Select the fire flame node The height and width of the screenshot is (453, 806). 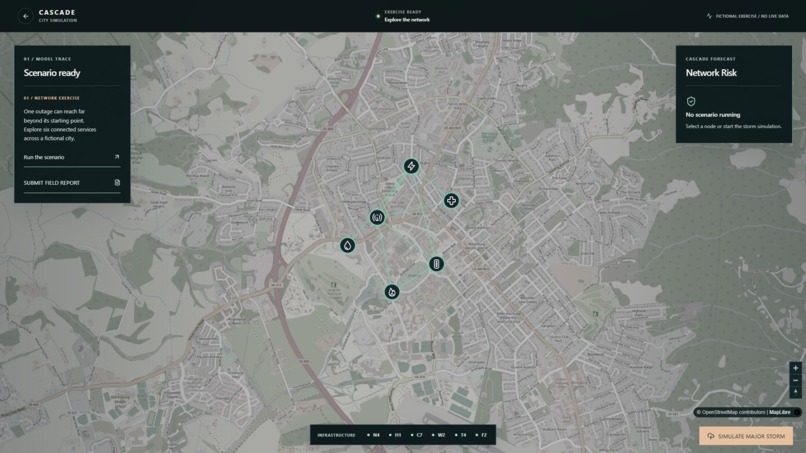pyautogui.click(x=392, y=292)
